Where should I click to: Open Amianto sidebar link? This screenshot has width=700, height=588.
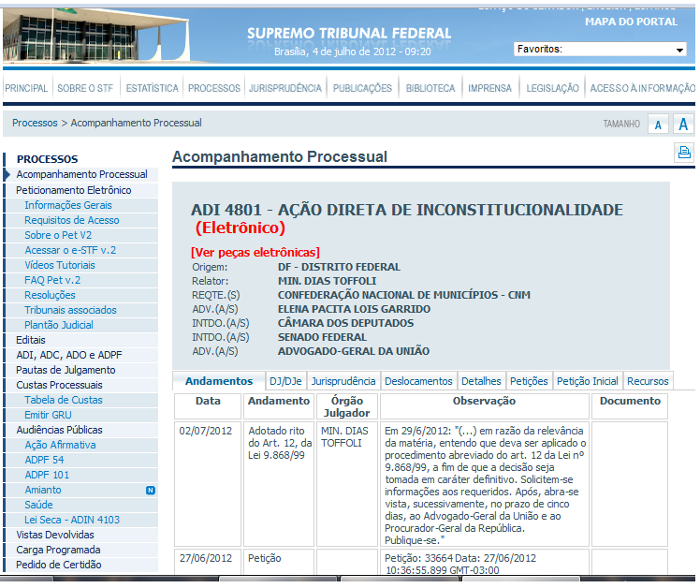point(43,490)
